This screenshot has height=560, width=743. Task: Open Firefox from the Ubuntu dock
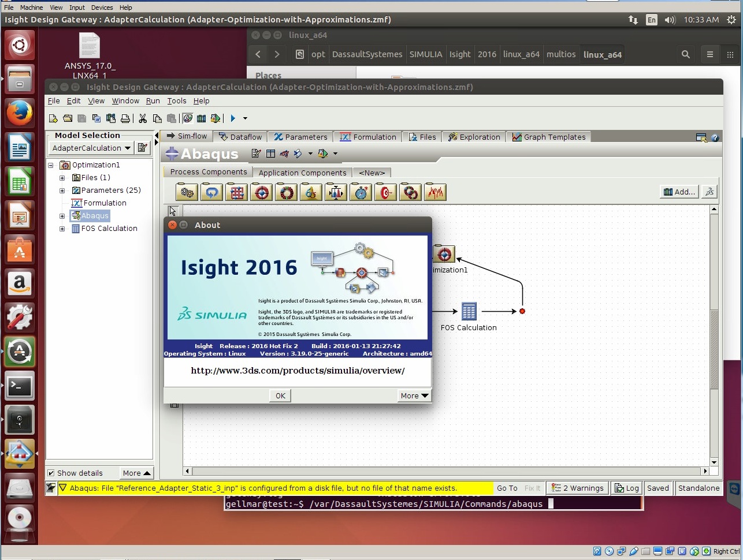click(20, 113)
